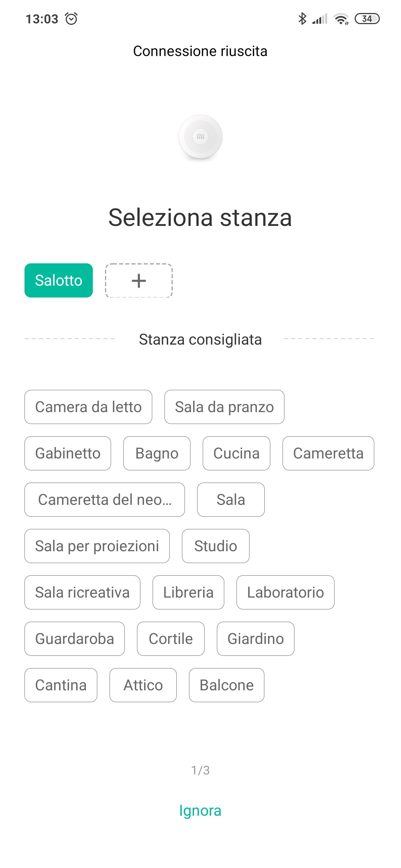Image resolution: width=401 pixels, height=868 pixels.
Task: Select Sala da pranzo room
Action: pyautogui.click(x=224, y=407)
